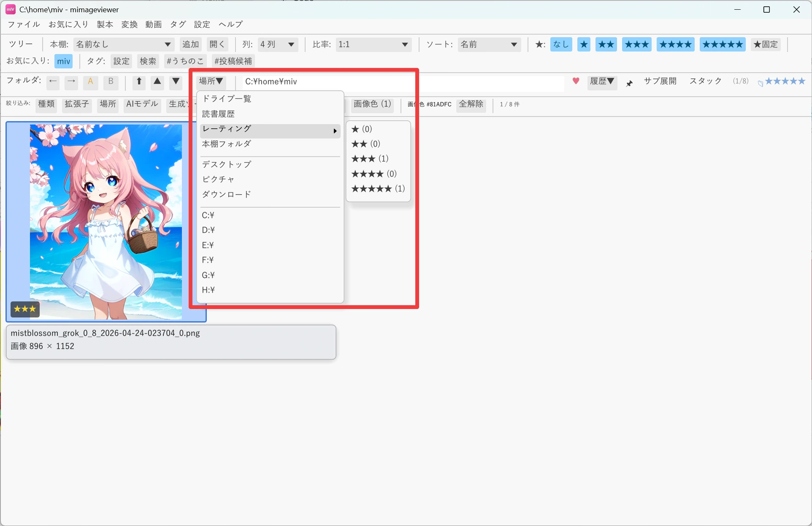This screenshot has width=812, height=526.
Task: Choose 読書履歴 from the location menu
Action: tap(270, 114)
